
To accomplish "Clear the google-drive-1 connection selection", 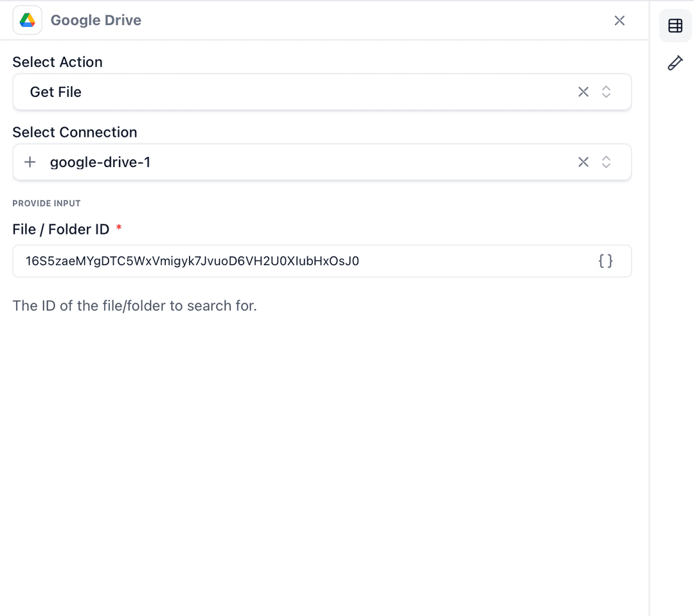I will pos(583,162).
